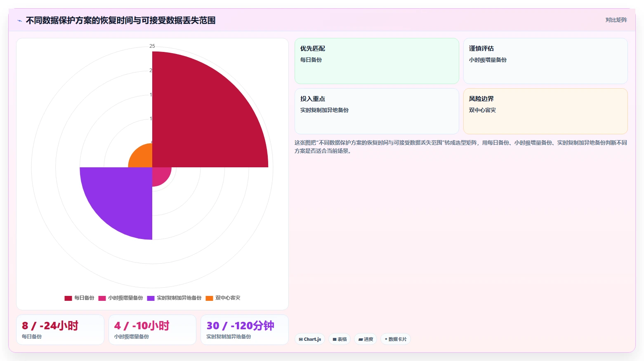Click the axis label 25 on the chart
Image resolution: width=644 pixels, height=361 pixels.
click(152, 46)
